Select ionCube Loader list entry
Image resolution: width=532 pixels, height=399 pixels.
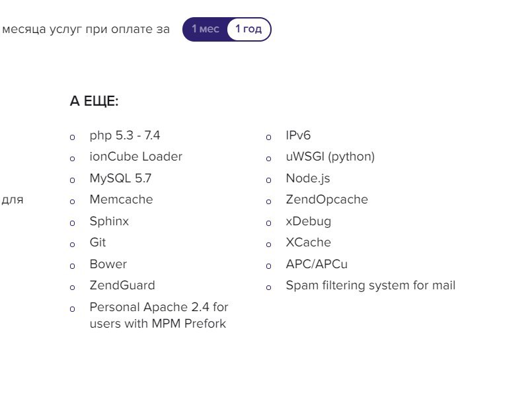point(135,157)
